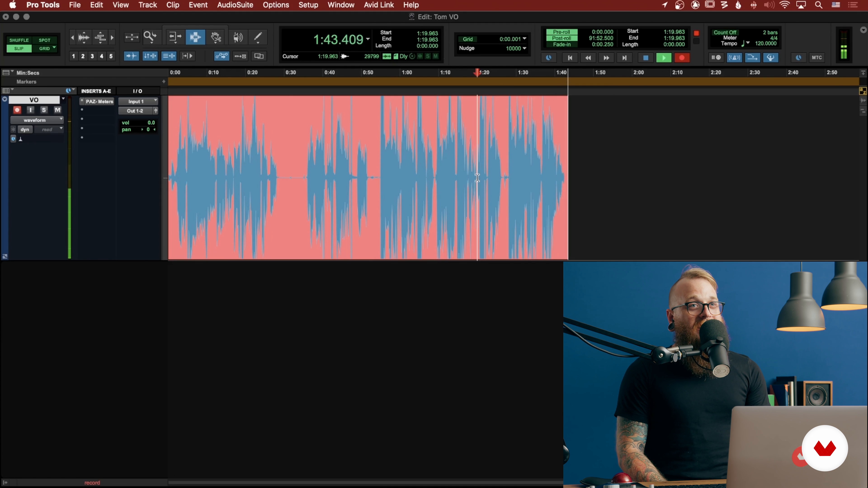Viewport: 868px width, 488px height.
Task: Open waveform track view selector
Action: click(x=37, y=120)
